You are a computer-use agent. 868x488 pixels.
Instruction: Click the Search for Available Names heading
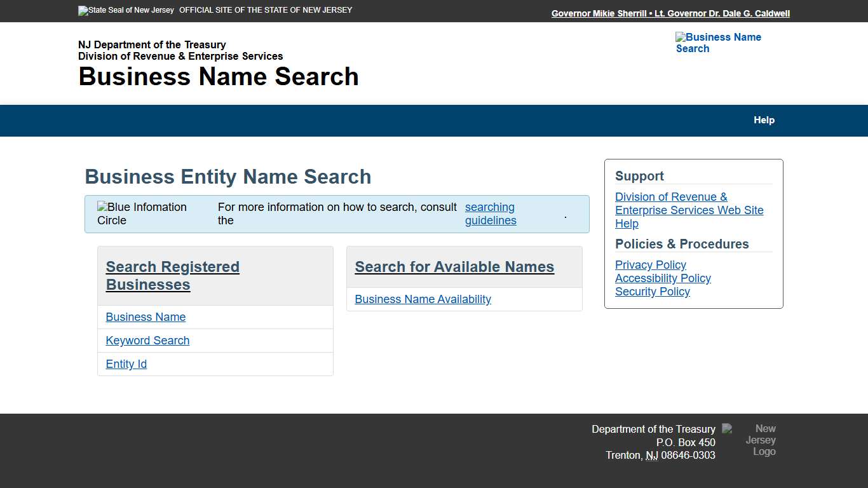click(x=454, y=267)
